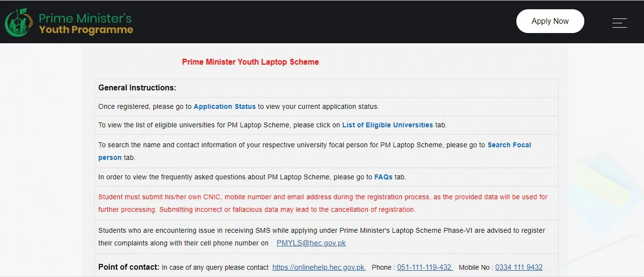Click the General Instructions header row
The width and height of the screenshot is (644, 277).
point(326,88)
